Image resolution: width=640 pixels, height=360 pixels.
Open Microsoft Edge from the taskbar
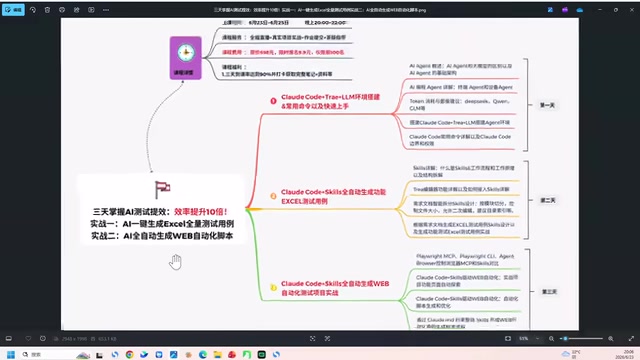(203, 354)
